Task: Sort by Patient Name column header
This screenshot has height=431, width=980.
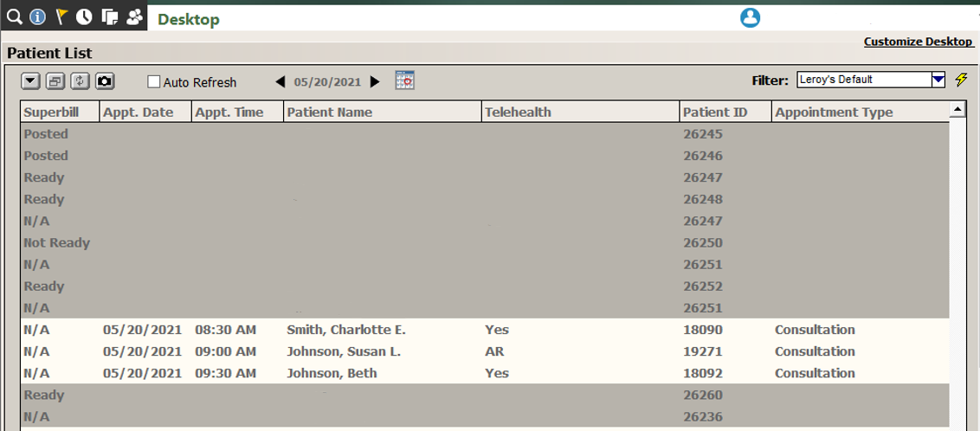Action: click(383, 113)
